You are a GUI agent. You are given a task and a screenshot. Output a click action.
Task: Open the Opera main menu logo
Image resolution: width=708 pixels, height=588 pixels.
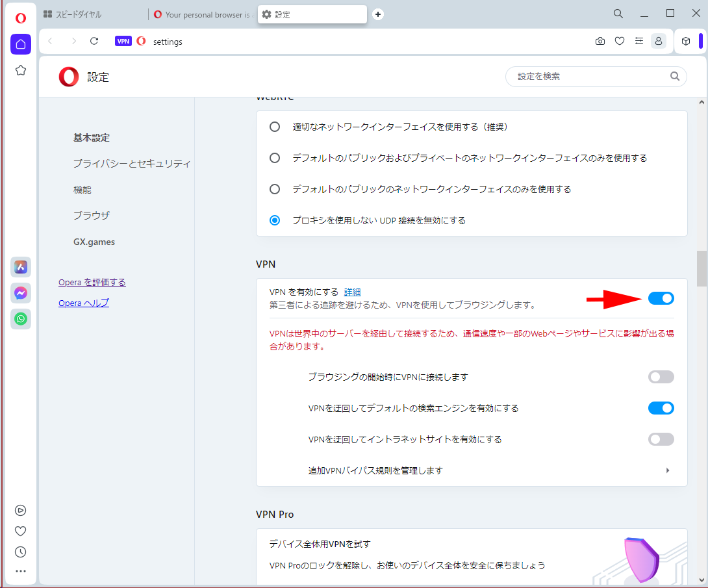(21, 18)
